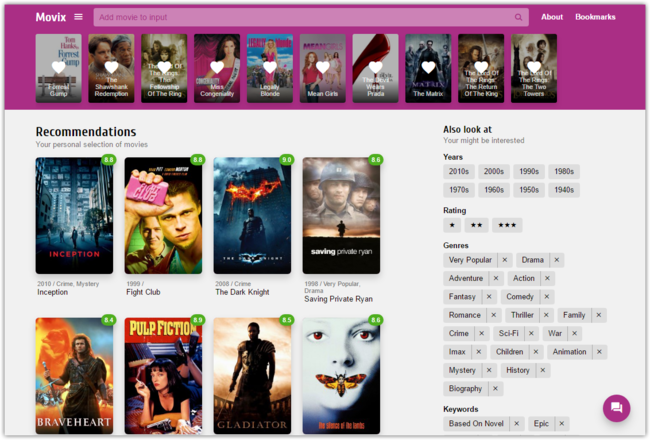Viewport: 650px width, 440px height.
Task: Filter by 2000s years
Action: tap(494, 172)
